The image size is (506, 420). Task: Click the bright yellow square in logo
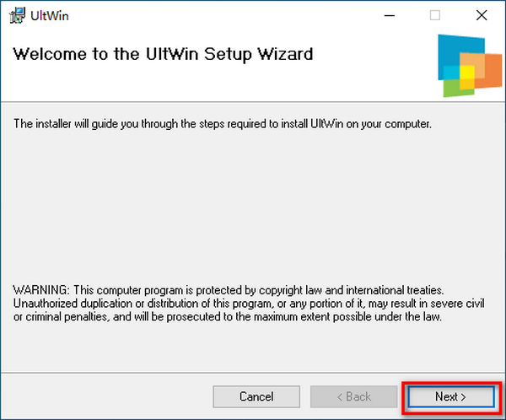(467, 72)
